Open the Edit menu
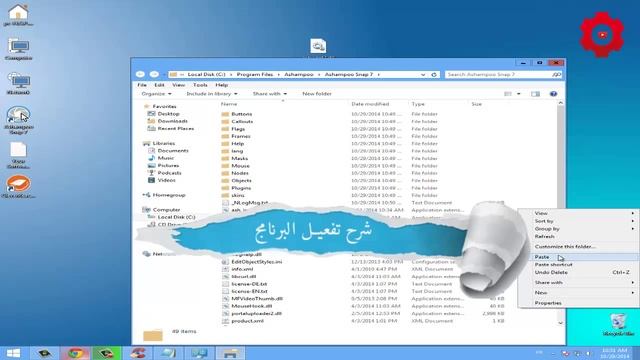Screen dimensions: 640x360 [159, 85]
